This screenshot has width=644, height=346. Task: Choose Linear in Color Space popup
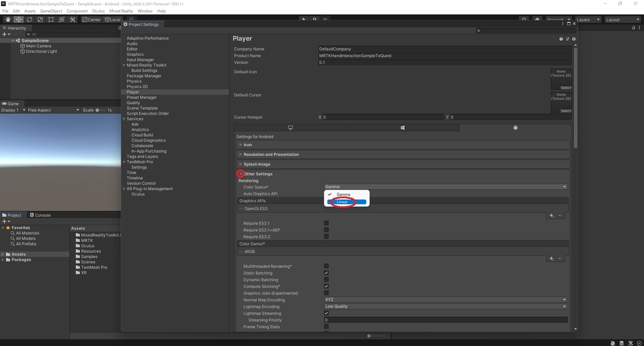[x=347, y=202]
